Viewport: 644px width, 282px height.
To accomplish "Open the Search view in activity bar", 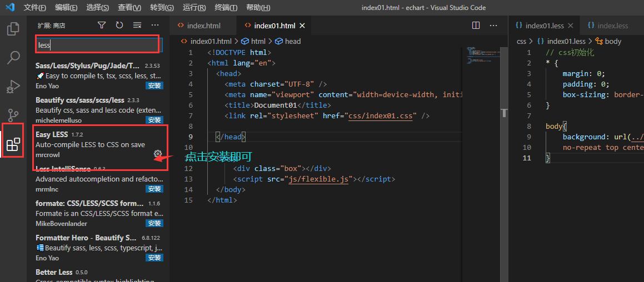I will [13, 58].
